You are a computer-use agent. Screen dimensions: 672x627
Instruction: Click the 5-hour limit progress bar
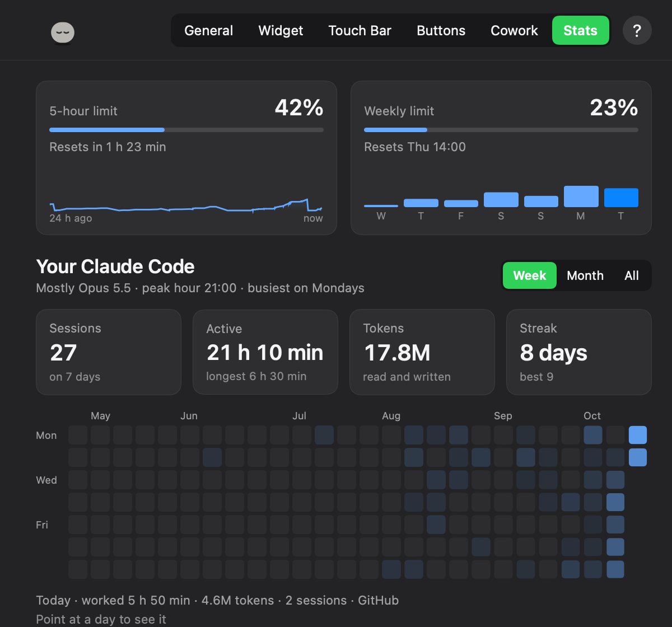[186, 130]
